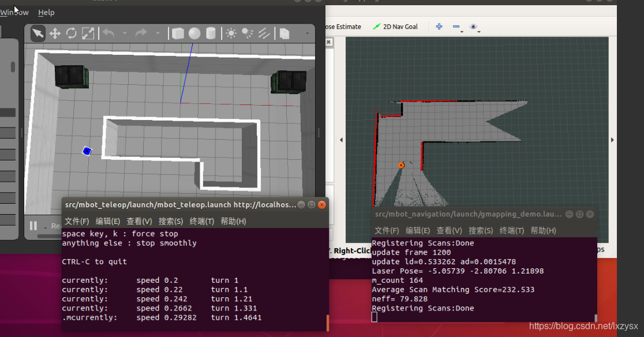Open the dropdown arrow beside the minus icon
Image resolution: width=644 pixels, height=337 pixels.
click(x=462, y=32)
